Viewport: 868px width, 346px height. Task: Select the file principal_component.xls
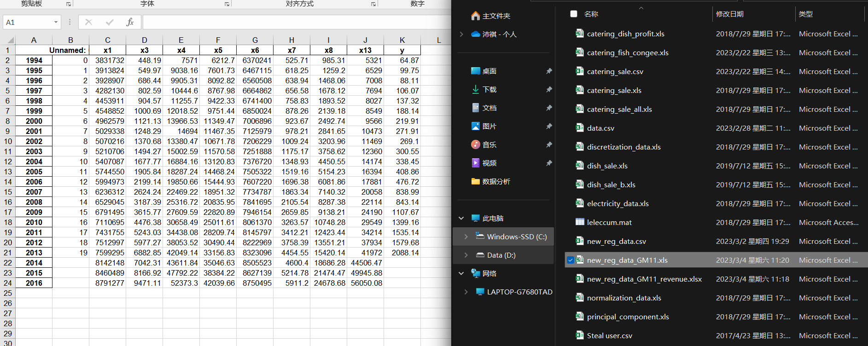tap(628, 317)
